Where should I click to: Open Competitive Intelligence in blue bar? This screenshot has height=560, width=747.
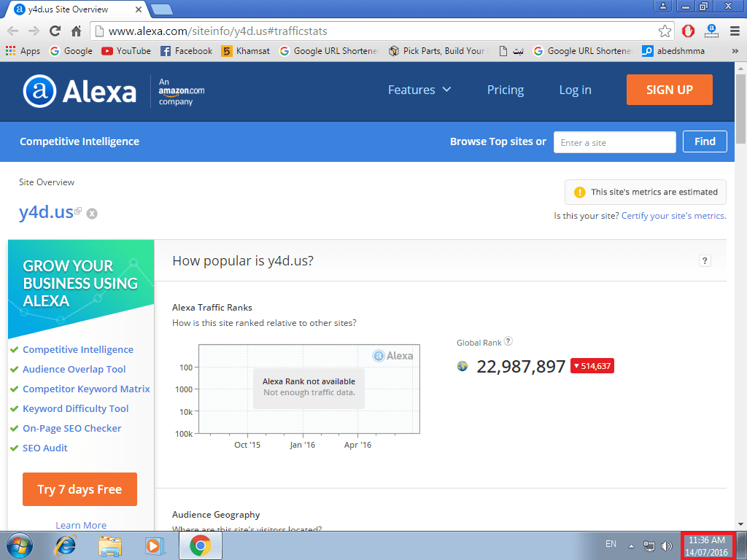tap(80, 141)
